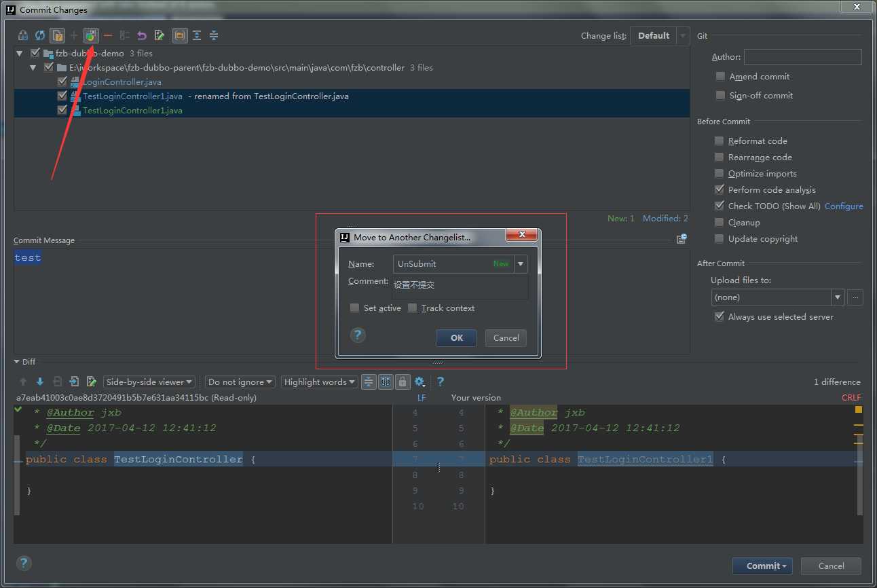Click the Cancel button of Commit Changes dialog
The width and height of the screenshot is (877, 588).
(831, 566)
